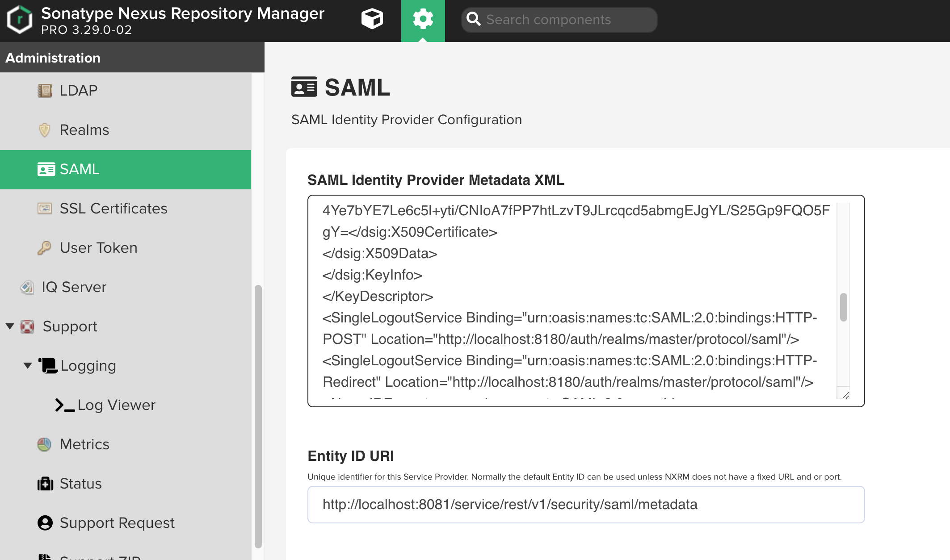Viewport: 950px width, 560px height.
Task: Select SAML in the sidebar
Action: (x=80, y=169)
